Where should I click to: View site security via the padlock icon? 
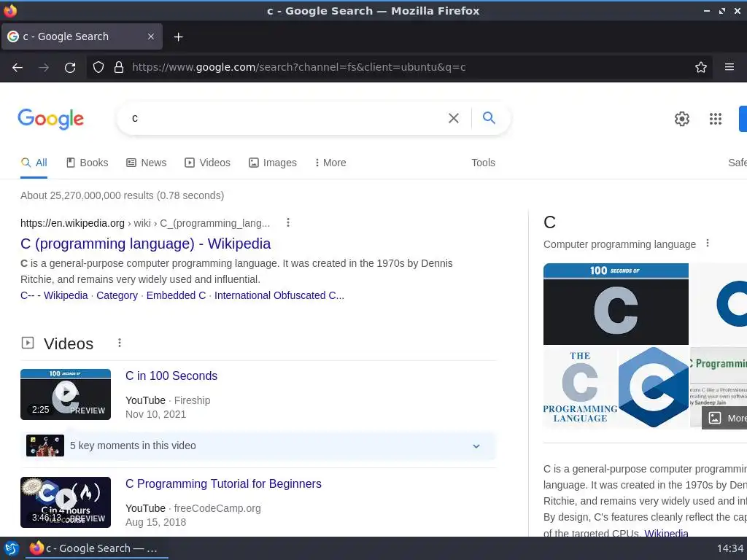pos(119,67)
